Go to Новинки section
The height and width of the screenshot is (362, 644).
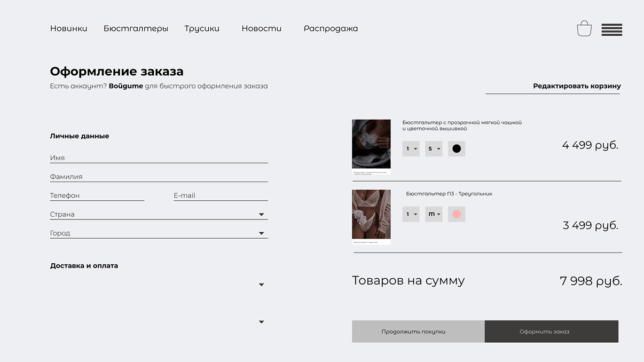point(68,28)
